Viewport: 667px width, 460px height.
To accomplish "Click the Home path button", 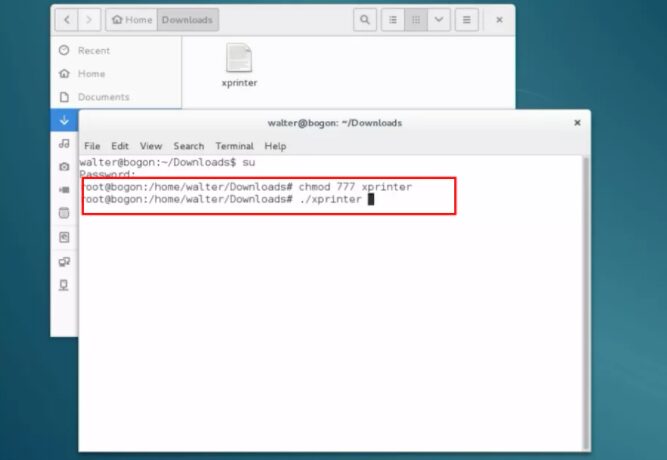I will [132, 20].
